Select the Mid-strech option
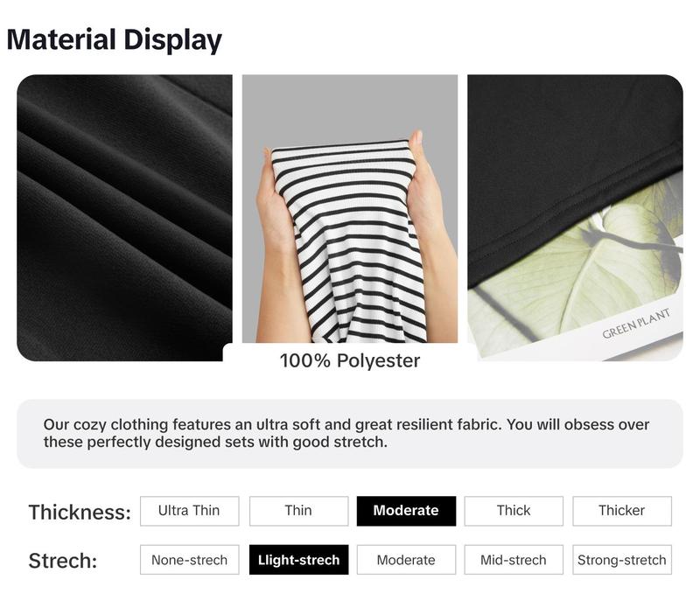 (514, 560)
